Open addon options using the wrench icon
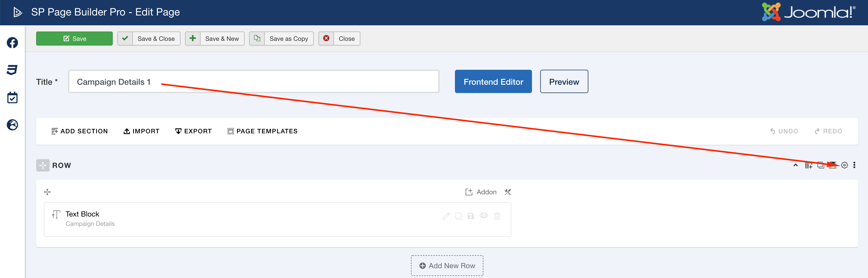The height and width of the screenshot is (278, 868). point(507,192)
